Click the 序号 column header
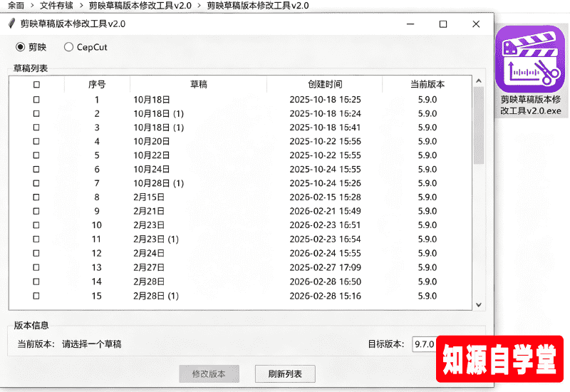Screen dimensions: 570x392 [97, 84]
